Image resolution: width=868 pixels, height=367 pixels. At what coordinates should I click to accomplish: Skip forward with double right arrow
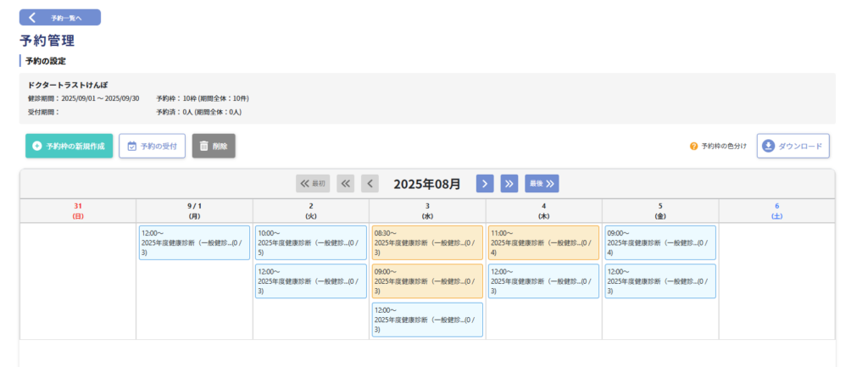[509, 183]
